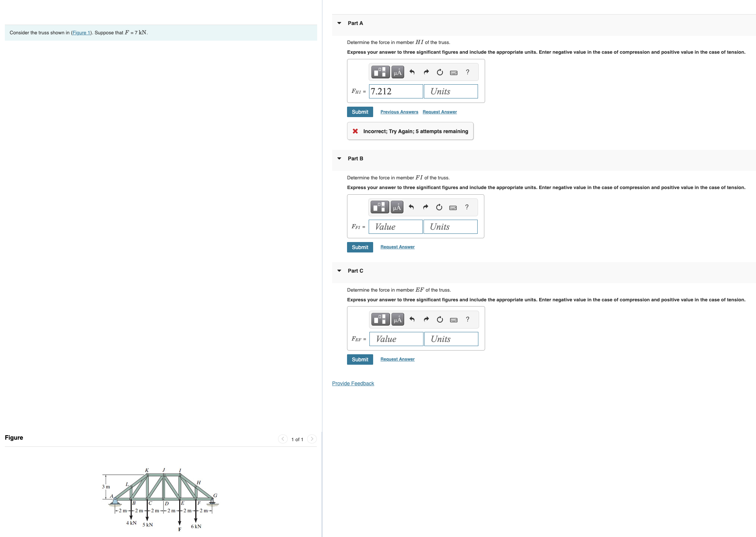Viewport: 756px width, 537px height.
Task: Redo using the forward arrow in Part B toolbar
Action: point(425,207)
